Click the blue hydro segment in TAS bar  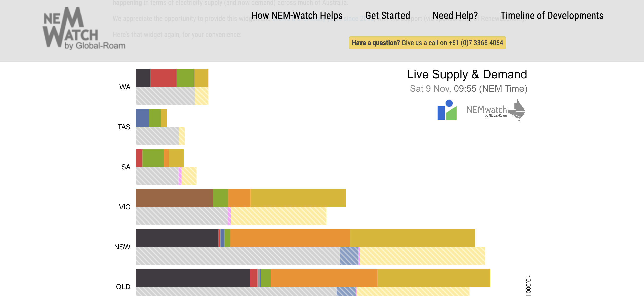(142, 118)
